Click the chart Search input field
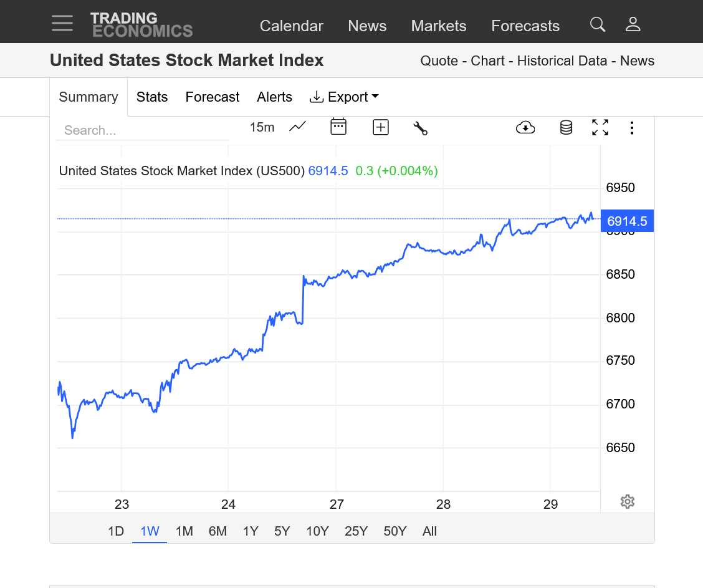703x588 pixels. click(x=142, y=130)
